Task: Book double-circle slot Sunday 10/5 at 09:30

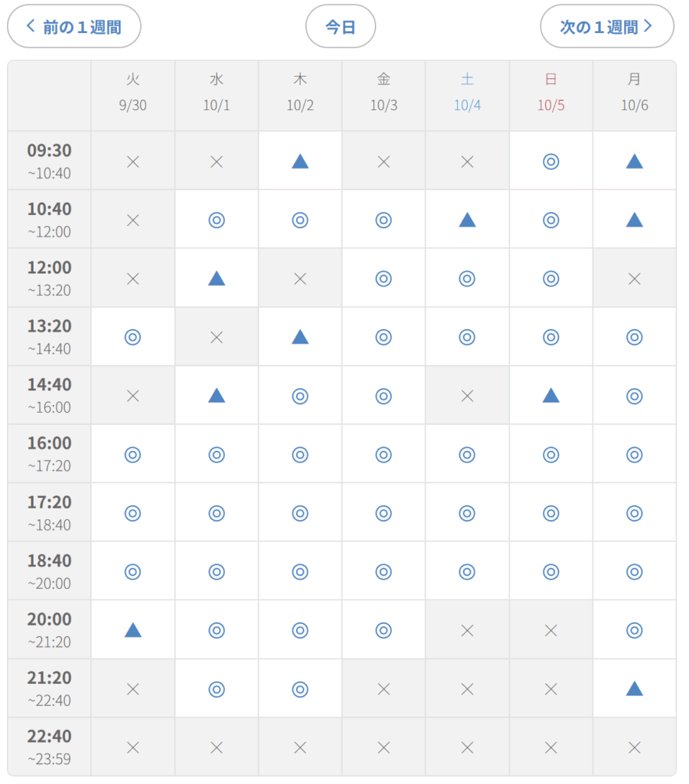Action: coord(550,161)
